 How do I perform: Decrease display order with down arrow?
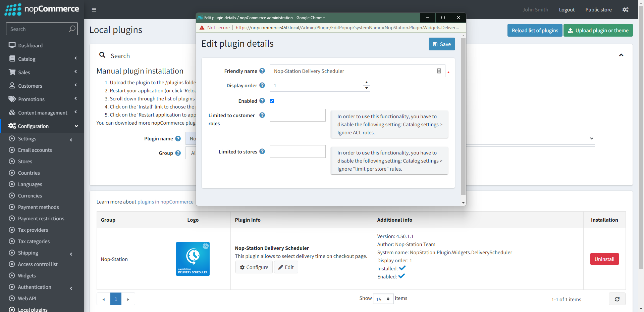coord(367,88)
